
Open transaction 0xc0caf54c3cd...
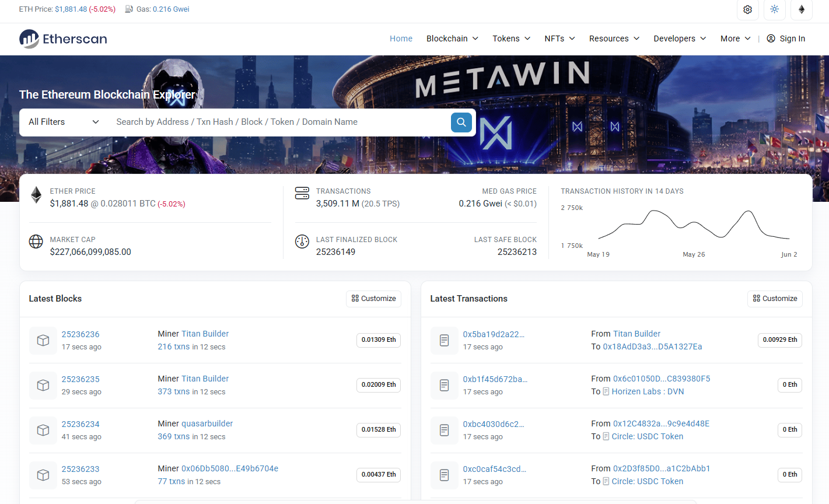point(495,469)
